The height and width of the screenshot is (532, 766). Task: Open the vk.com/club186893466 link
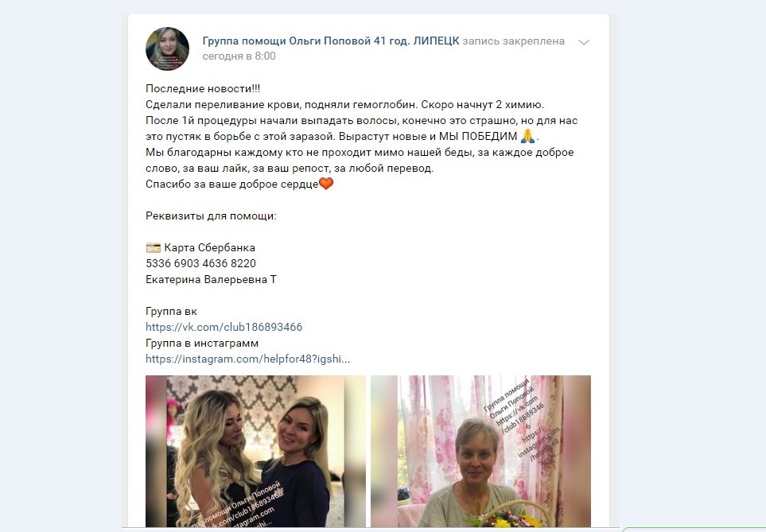[x=224, y=328]
